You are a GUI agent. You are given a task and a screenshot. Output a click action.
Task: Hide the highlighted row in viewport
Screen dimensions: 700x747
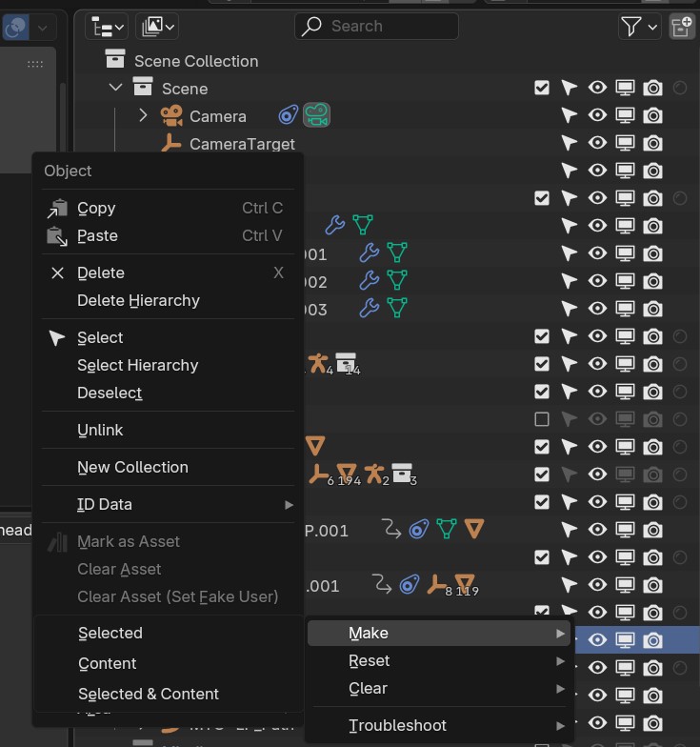tap(597, 640)
